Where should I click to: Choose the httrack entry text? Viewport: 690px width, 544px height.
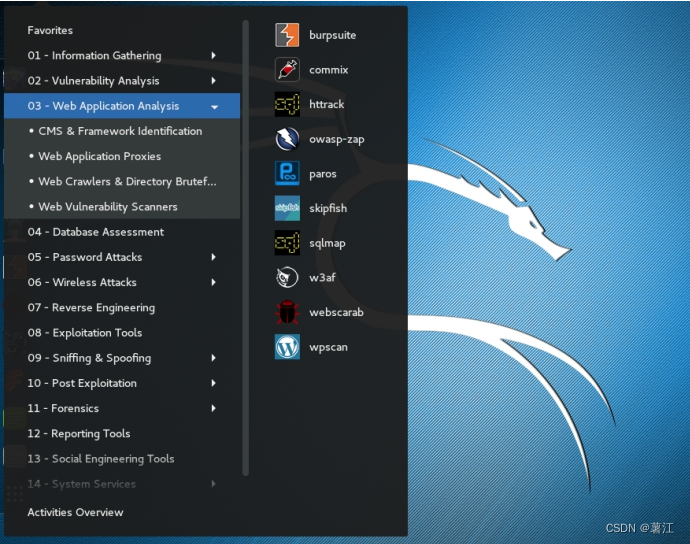click(x=327, y=104)
